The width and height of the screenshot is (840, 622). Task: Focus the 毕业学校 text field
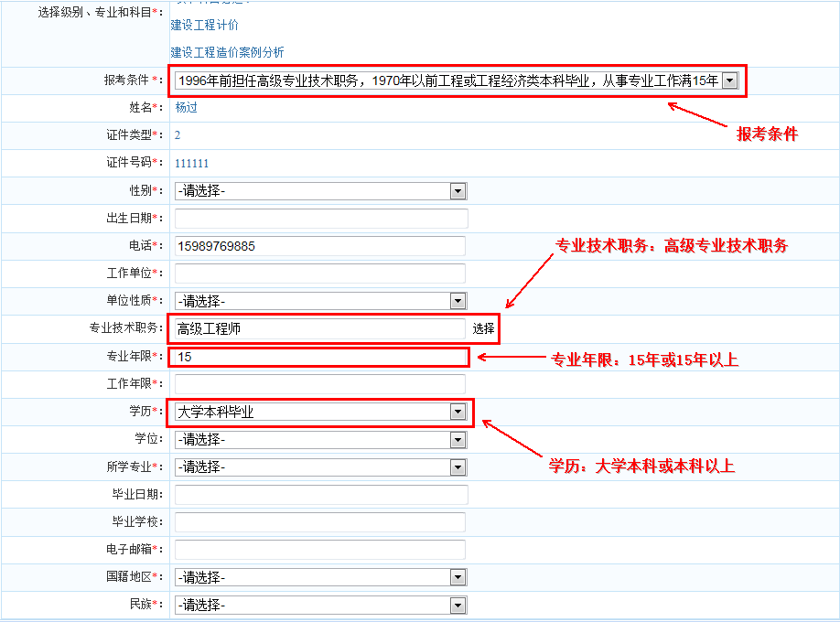pos(319,522)
